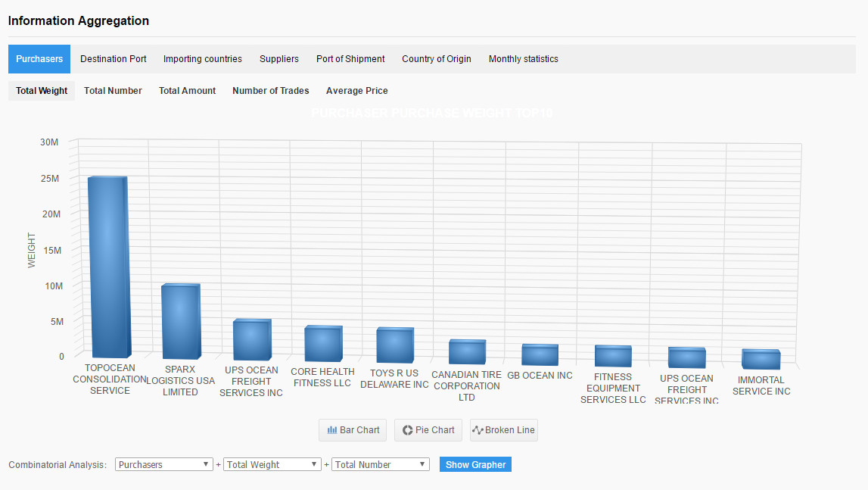Click the 5M y-axis value
The width and height of the screenshot is (868, 490).
57,322
